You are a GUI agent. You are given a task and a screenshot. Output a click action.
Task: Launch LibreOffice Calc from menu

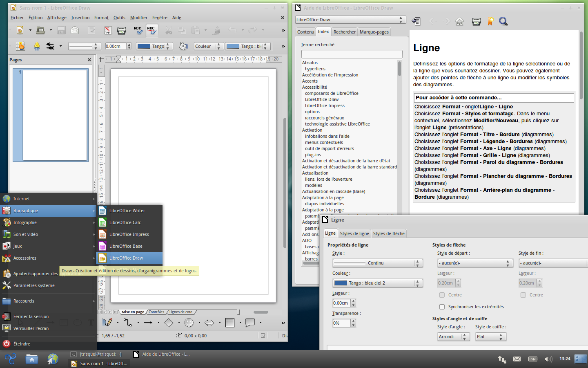129,222
